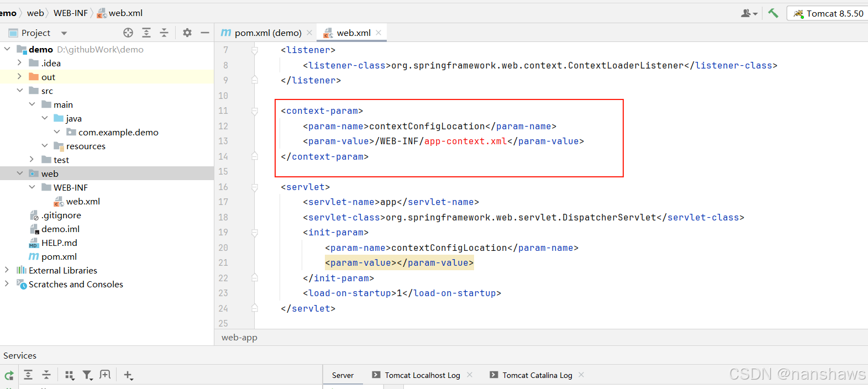Click the Open in New Tab icon in Services

105,375
